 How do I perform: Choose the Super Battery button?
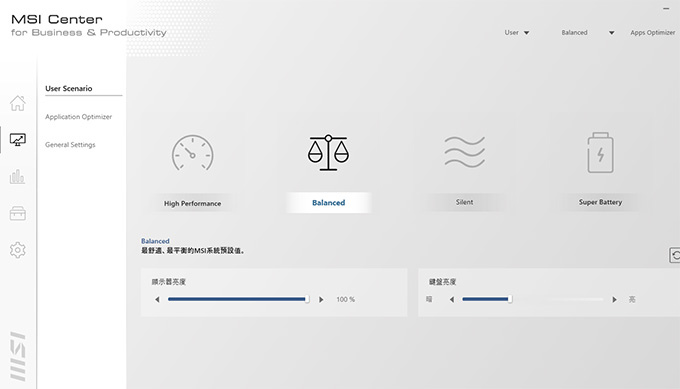pos(600,202)
